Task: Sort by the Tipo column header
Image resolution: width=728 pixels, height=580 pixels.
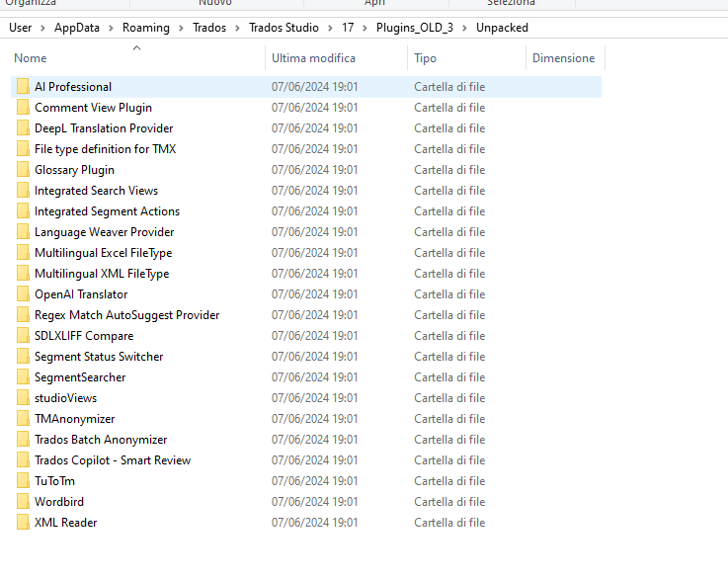Action: [426, 58]
